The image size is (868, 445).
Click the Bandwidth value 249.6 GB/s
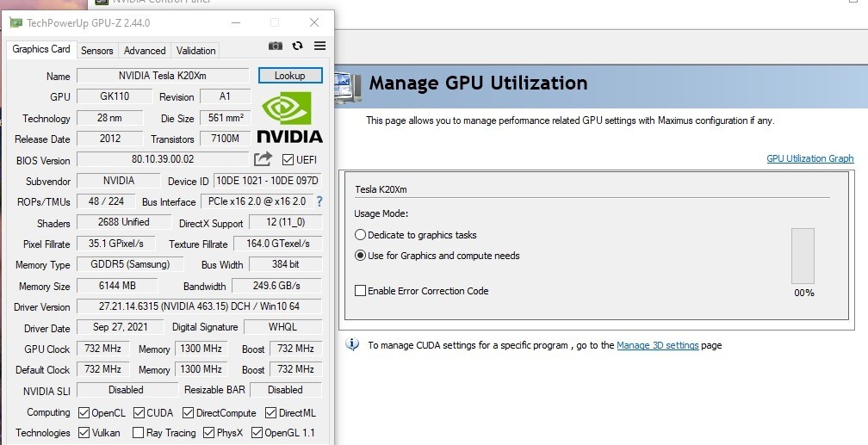click(x=276, y=286)
